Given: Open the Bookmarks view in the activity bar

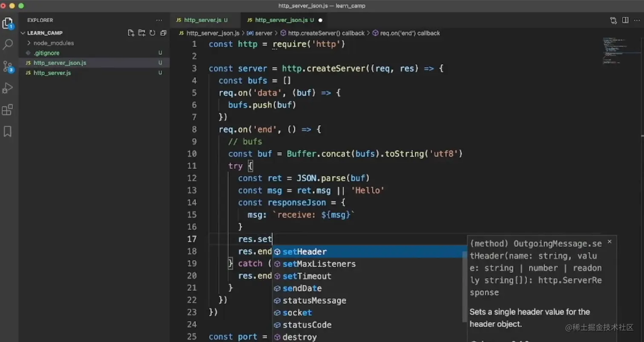Looking at the screenshot, I should (x=8, y=131).
